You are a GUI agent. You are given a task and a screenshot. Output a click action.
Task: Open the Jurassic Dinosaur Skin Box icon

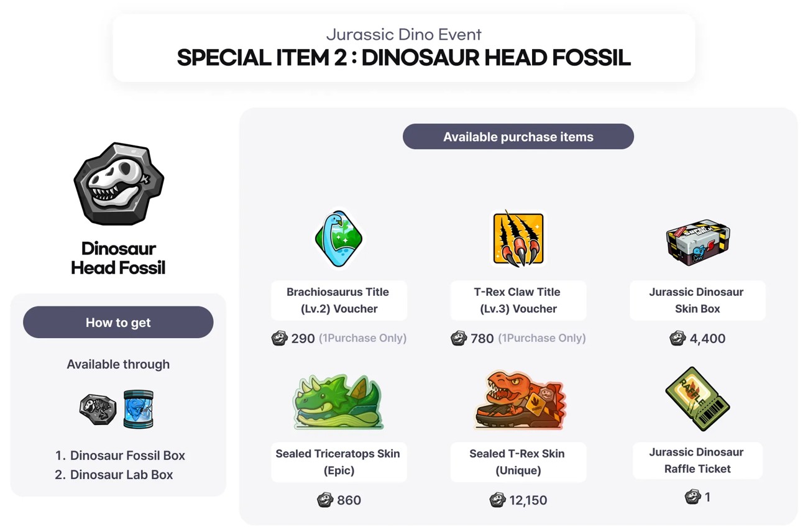(x=697, y=242)
